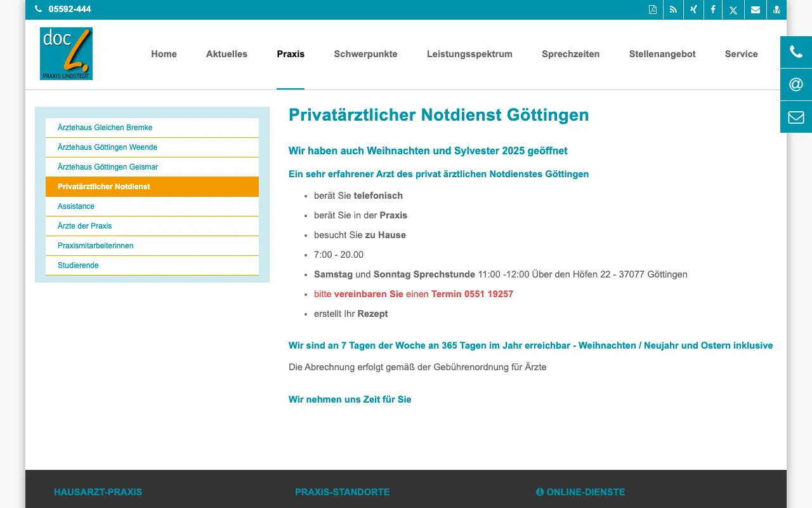Open the PDF document icon in top bar
Image resolution: width=812 pixels, height=508 pixels.
click(x=653, y=10)
